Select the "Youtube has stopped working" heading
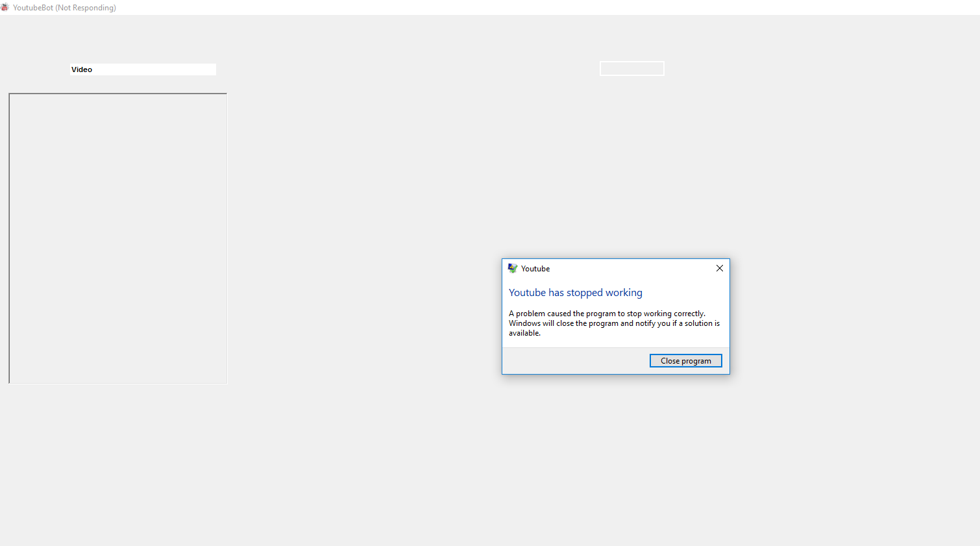 [x=576, y=293]
